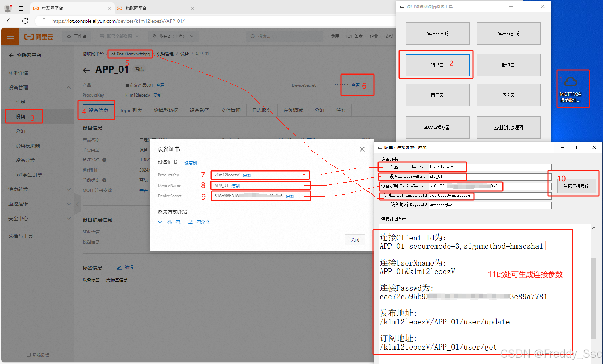Image resolution: width=603 pixels, height=364 pixels.
Task: Switch to the 文件管理 tab
Action: [231, 110]
